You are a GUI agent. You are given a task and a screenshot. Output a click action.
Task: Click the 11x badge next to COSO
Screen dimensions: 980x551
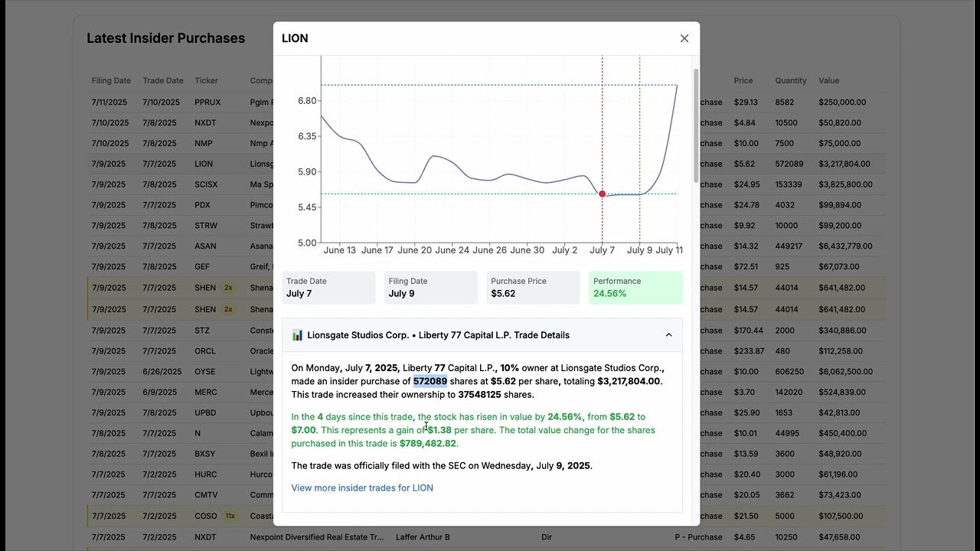229,516
